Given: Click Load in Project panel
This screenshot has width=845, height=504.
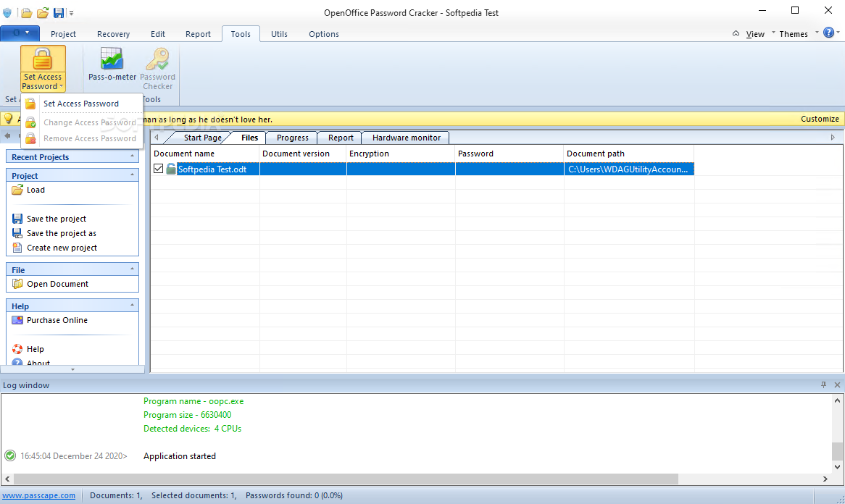Looking at the screenshot, I should coord(28,190).
